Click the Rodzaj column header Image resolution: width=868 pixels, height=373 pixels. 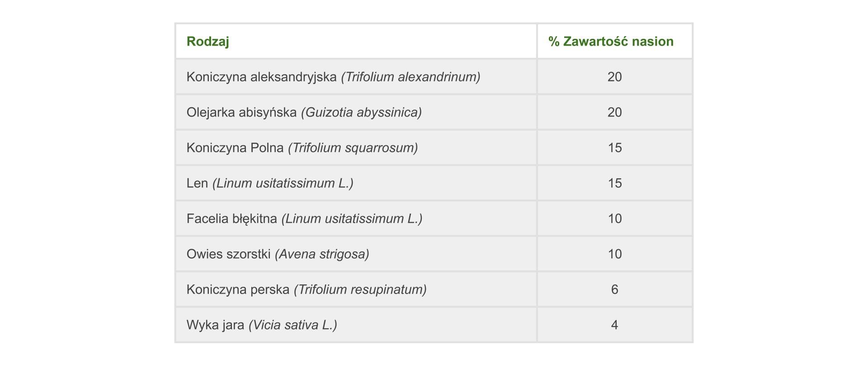click(x=208, y=42)
